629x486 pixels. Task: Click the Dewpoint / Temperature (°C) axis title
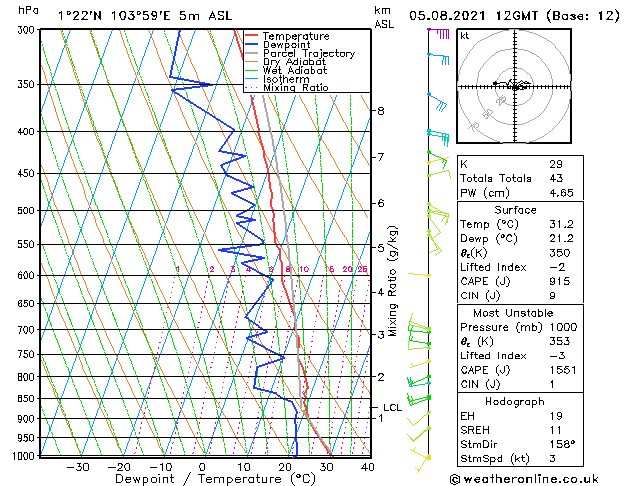click(x=215, y=479)
